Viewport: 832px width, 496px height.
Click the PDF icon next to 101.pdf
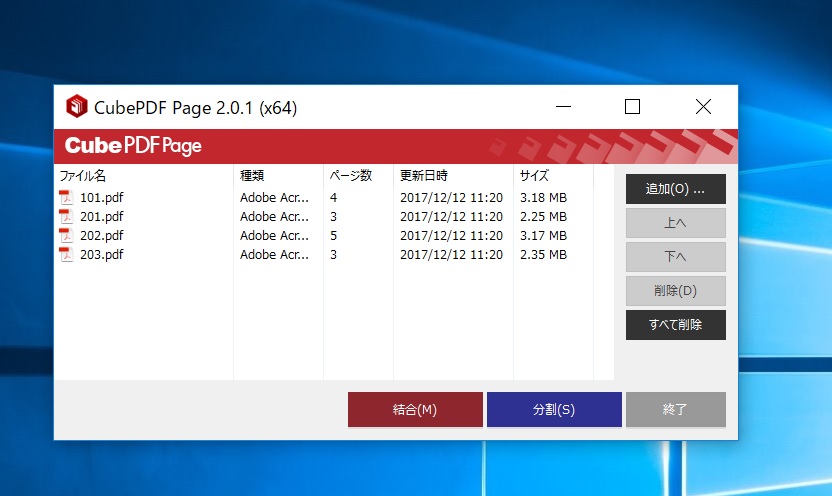pyautogui.click(x=66, y=197)
